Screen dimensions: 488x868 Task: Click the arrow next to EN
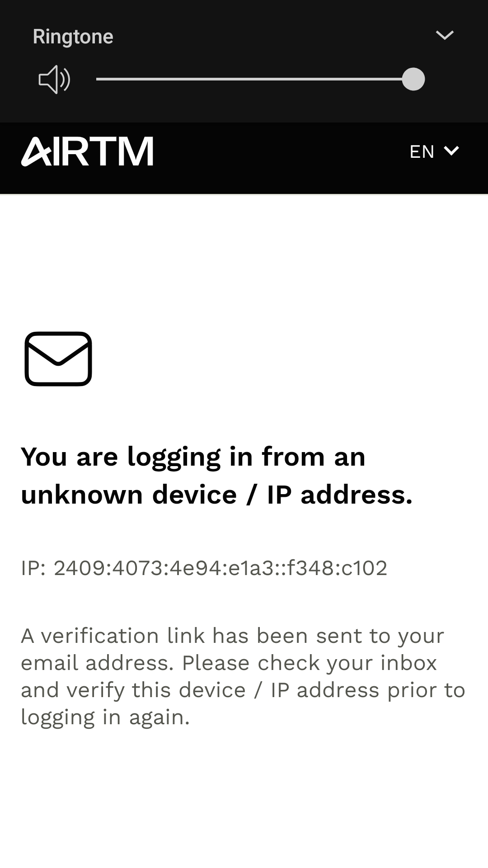pos(451,151)
